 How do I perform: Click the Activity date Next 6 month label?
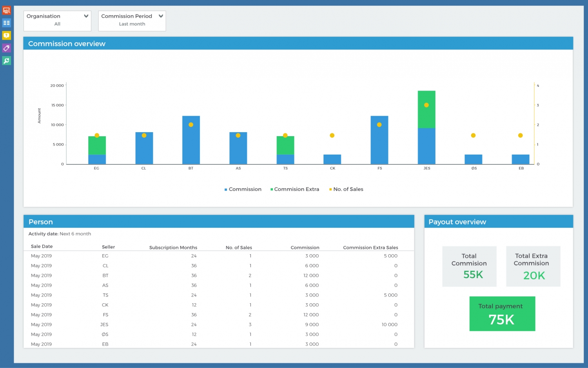pyautogui.click(x=60, y=233)
